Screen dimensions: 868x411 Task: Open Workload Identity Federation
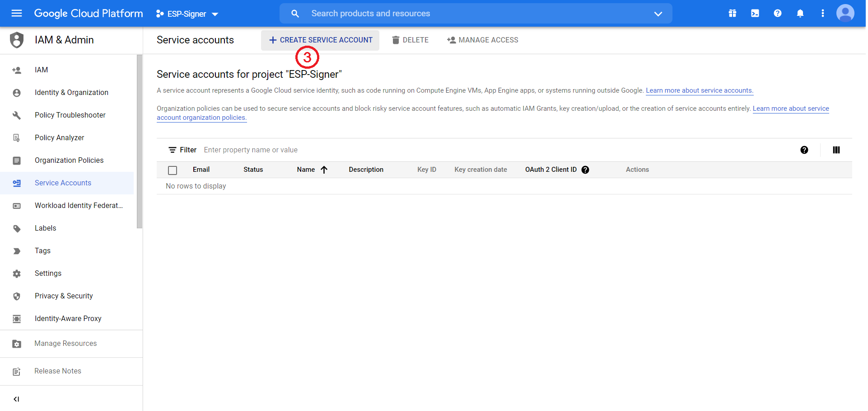point(79,206)
